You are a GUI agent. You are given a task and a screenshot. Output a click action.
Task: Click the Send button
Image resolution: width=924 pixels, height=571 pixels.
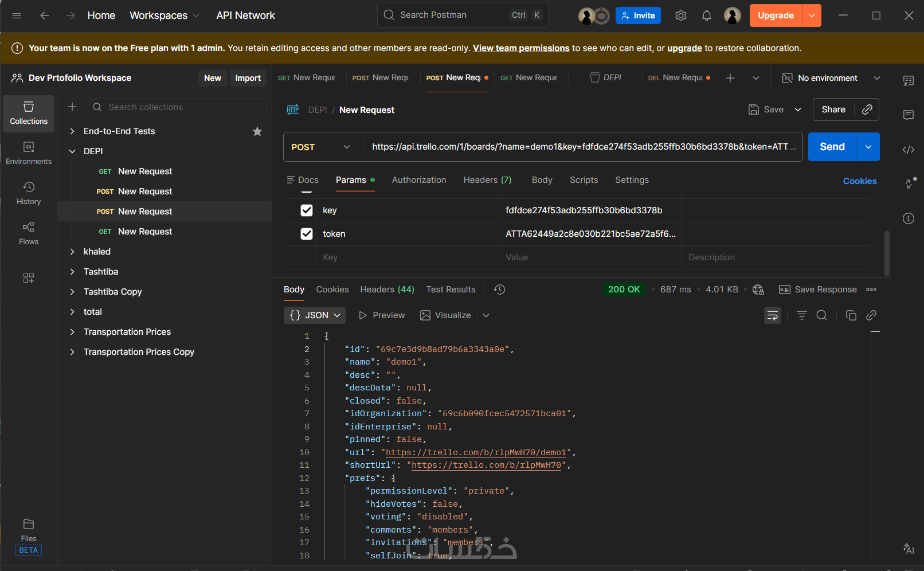pyautogui.click(x=832, y=147)
